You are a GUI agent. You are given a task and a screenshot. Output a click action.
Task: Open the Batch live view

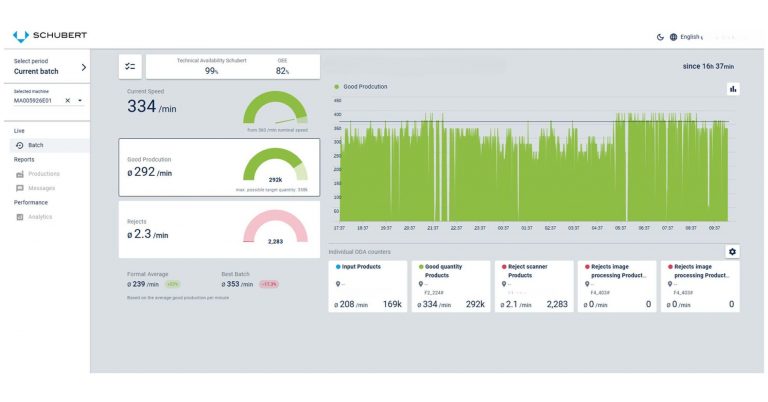36,145
